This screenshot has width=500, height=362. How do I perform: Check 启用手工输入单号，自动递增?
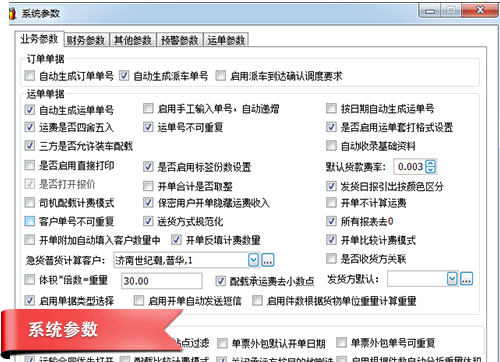pyautogui.click(x=148, y=108)
